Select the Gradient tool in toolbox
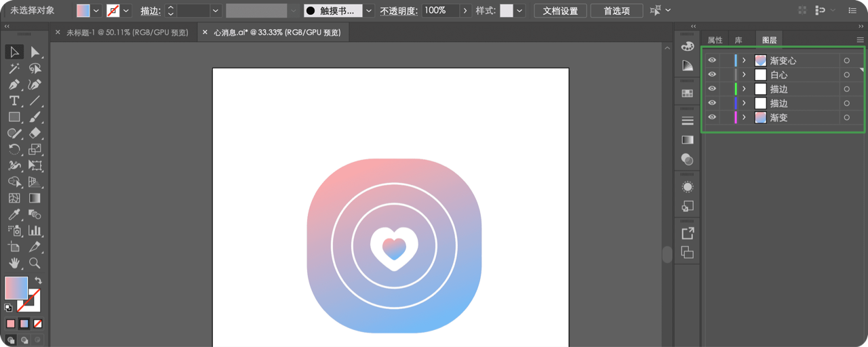The height and width of the screenshot is (347, 868). (x=35, y=198)
